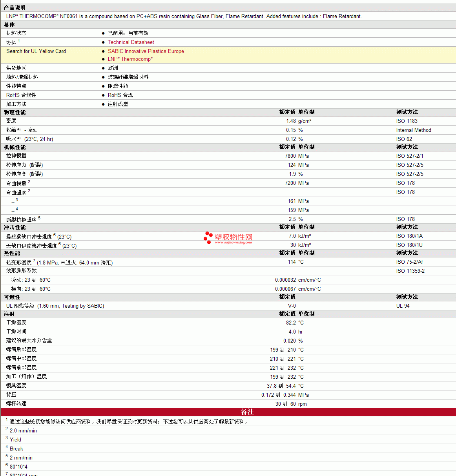This screenshot has height=476, width=456.
Task: Select screw speed '30 到 60' rpm
Action: pyautogui.click(x=286, y=404)
